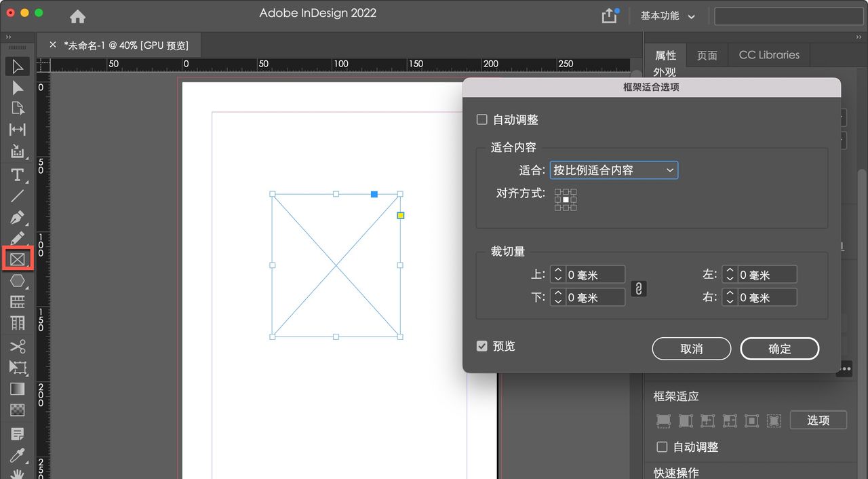The width and height of the screenshot is (868, 479).
Task: Set center alignment in the 对齐方式 proxy grid
Action: (x=565, y=199)
